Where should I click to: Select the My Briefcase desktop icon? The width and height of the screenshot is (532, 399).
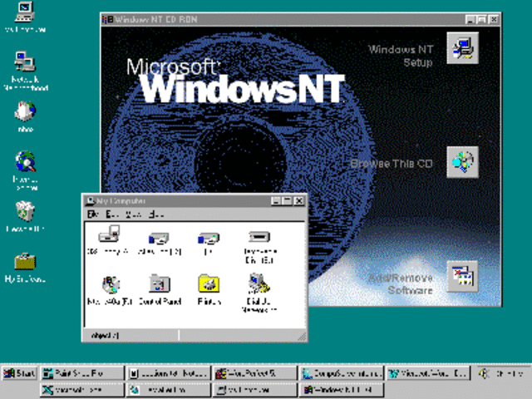pos(25,261)
